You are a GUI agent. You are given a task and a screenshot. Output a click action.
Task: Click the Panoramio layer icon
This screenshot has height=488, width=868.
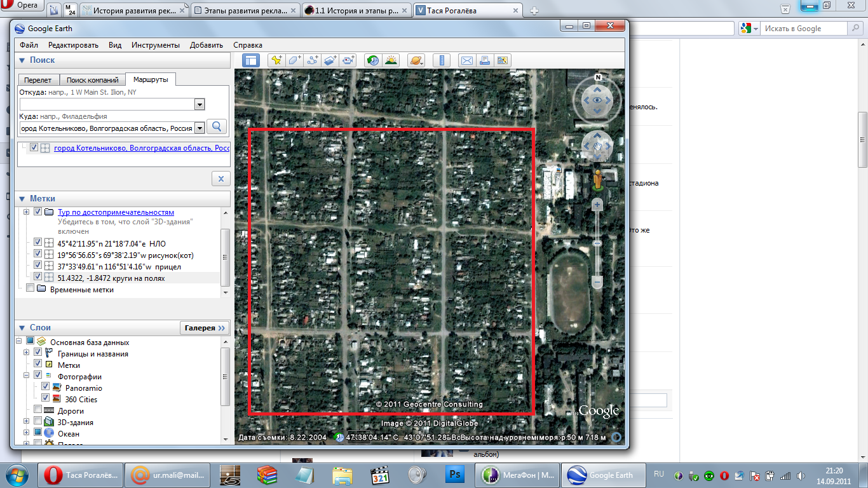point(56,388)
